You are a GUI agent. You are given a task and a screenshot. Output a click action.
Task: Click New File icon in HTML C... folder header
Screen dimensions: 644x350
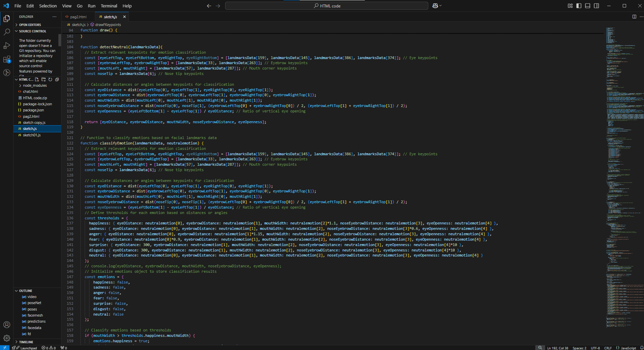tap(37, 80)
